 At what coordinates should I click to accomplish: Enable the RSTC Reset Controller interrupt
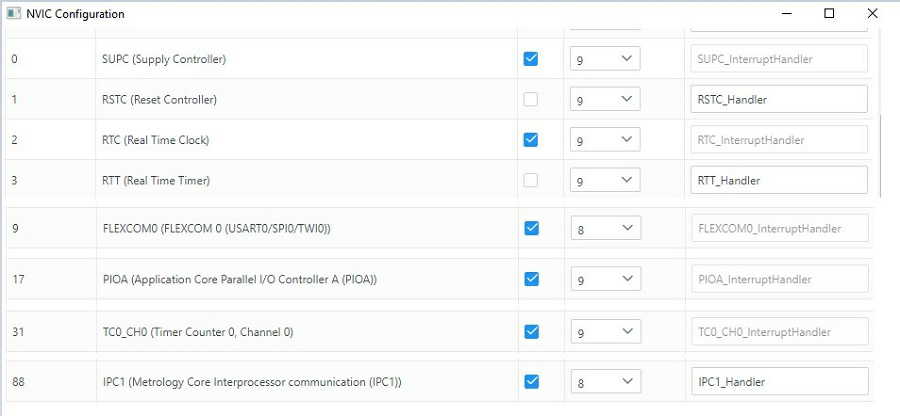[x=531, y=99]
